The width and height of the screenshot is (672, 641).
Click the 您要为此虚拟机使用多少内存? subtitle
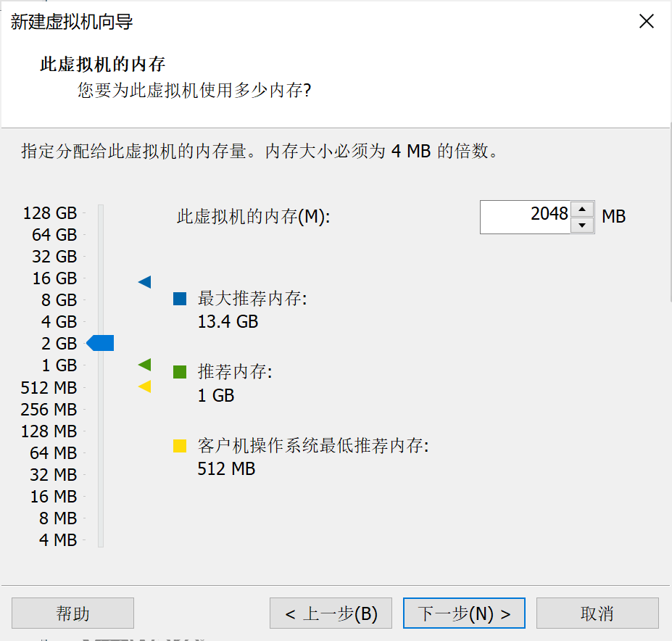[194, 90]
